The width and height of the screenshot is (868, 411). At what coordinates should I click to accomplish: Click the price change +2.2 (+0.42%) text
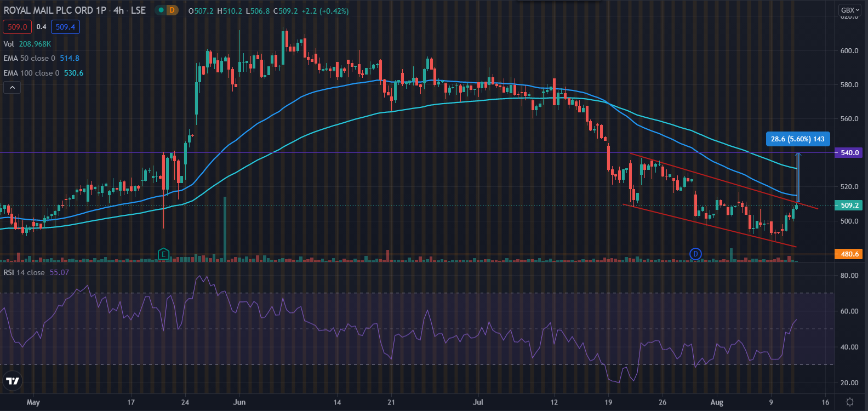click(x=325, y=11)
